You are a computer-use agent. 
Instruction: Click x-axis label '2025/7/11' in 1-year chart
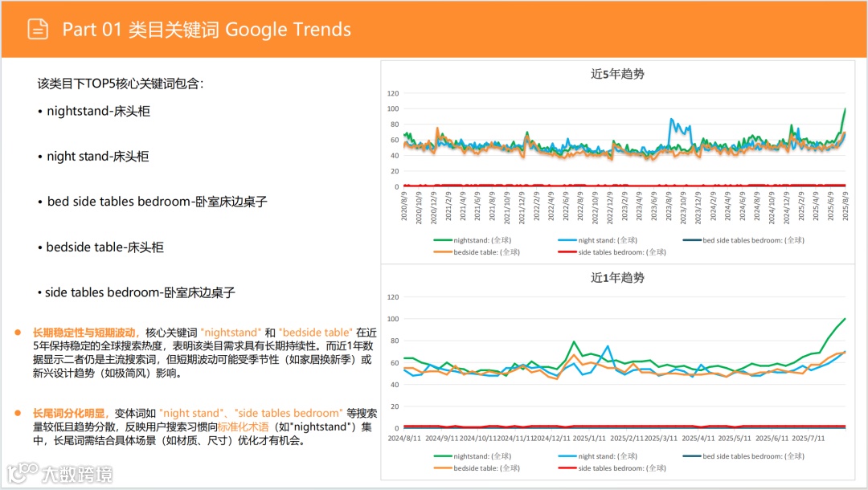[x=809, y=438]
